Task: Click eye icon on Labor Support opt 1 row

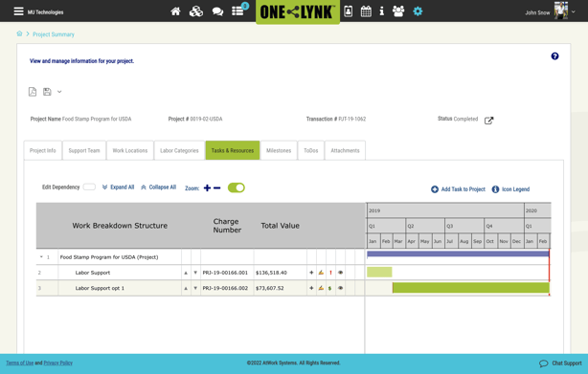Action: 340,288
